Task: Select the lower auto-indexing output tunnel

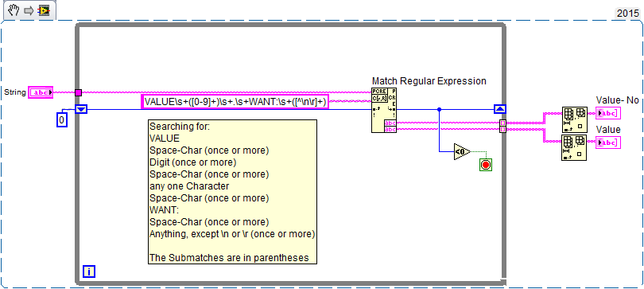Action: (502, 130)
